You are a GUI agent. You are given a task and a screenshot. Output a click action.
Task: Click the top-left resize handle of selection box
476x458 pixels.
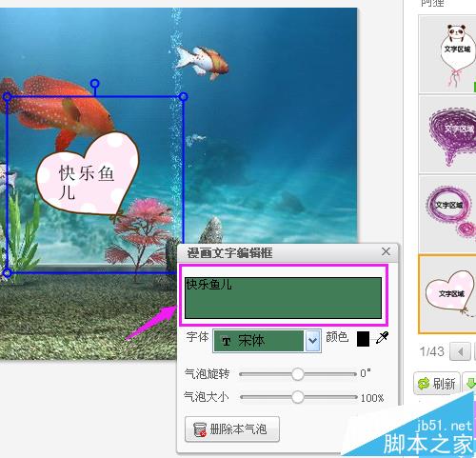point(8,97)
